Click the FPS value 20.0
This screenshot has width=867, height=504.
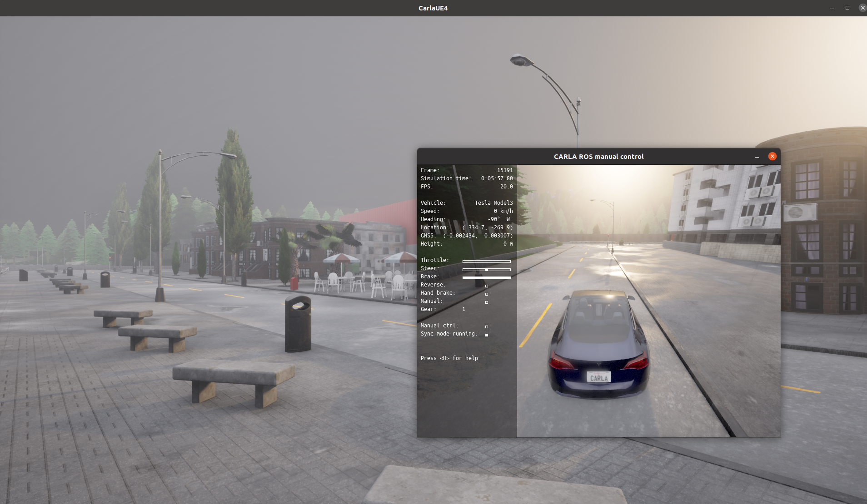507,187
